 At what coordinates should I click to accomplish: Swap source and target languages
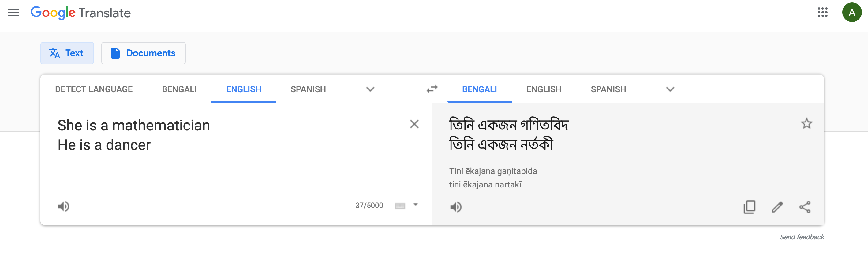(x=432, y=89)
